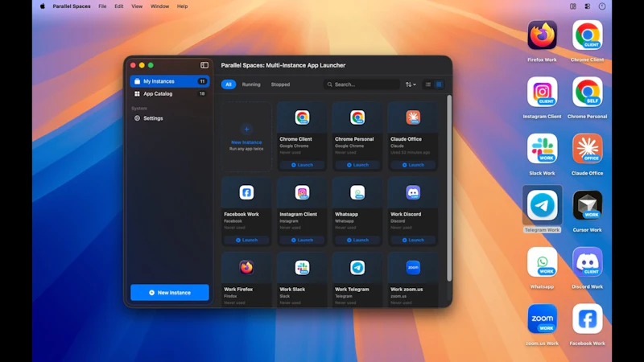Switch to grid view layout
Screen dimensions: 644x362
click(x=439, y=84)
